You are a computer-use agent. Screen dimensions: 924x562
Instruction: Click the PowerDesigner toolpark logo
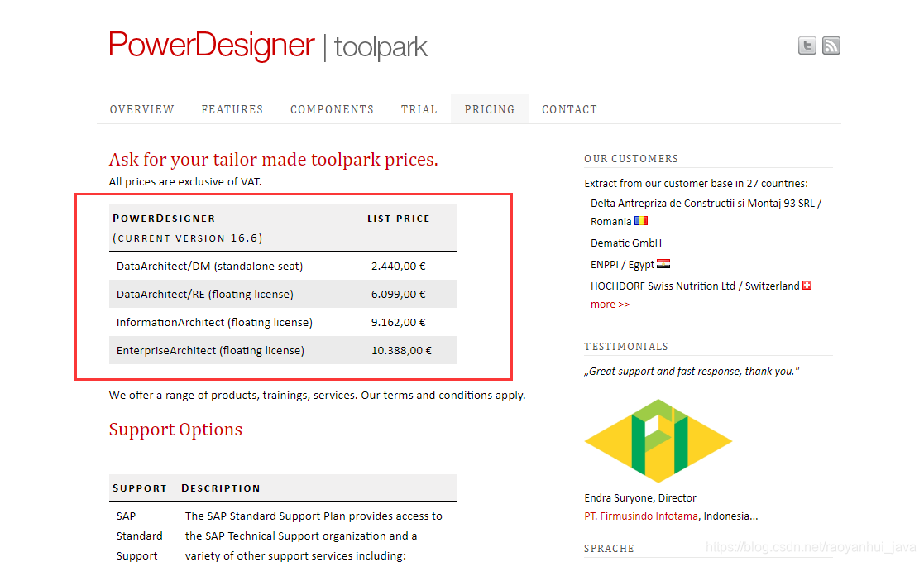pyautogui.click(x=268, y=46)
